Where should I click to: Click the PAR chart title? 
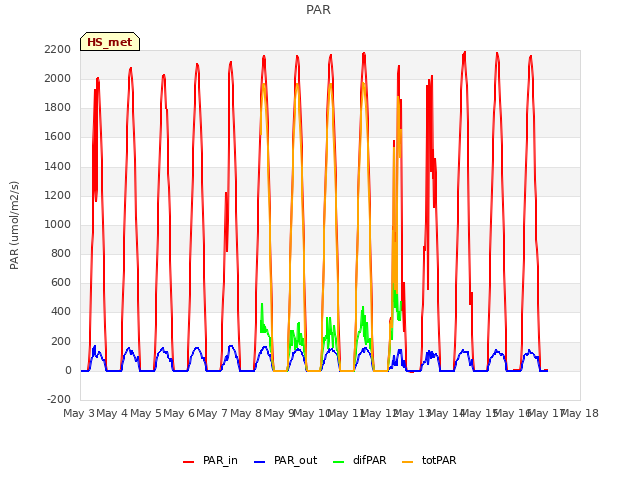(x=318, y=10)
